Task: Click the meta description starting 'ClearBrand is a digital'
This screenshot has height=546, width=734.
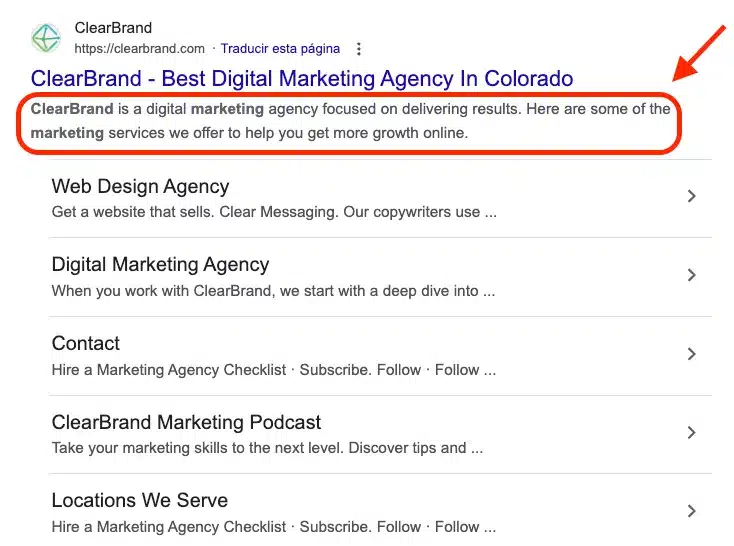Action: (350, 121)
